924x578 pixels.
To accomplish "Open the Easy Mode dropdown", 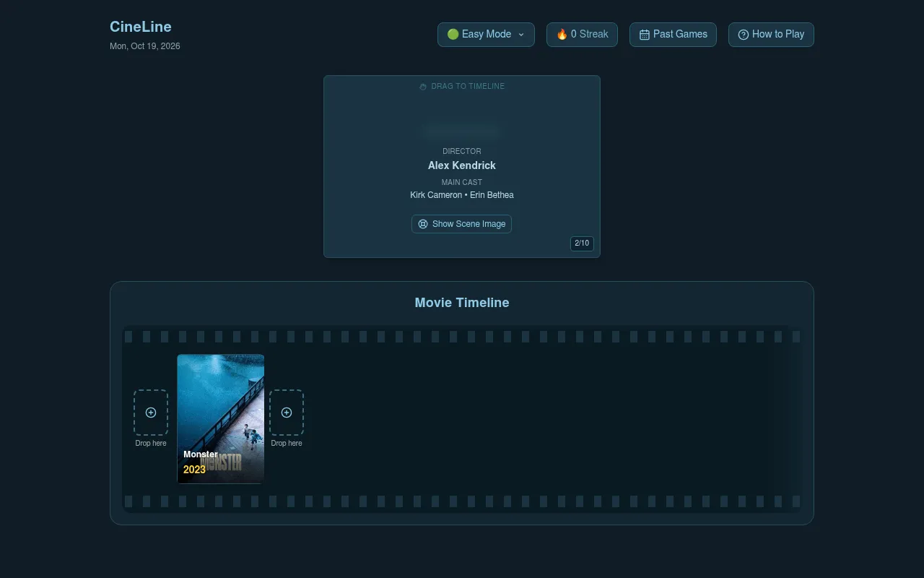I will click(486, 35).
